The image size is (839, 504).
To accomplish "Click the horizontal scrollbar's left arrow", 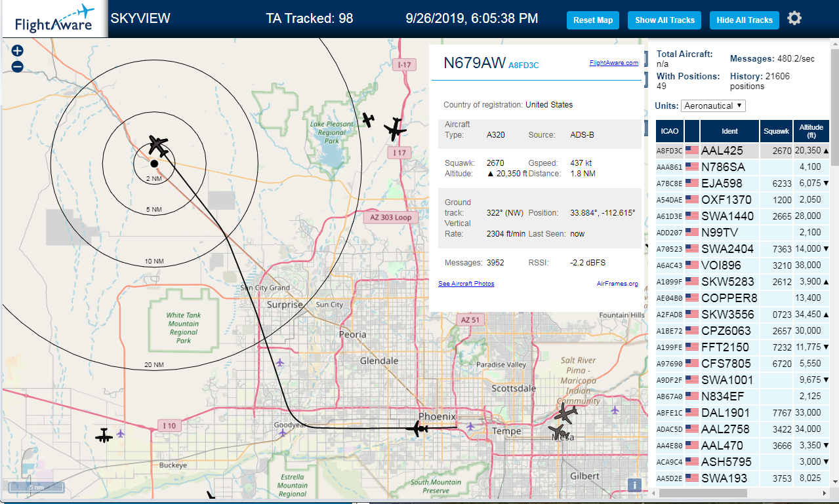I will coord(653,493).
